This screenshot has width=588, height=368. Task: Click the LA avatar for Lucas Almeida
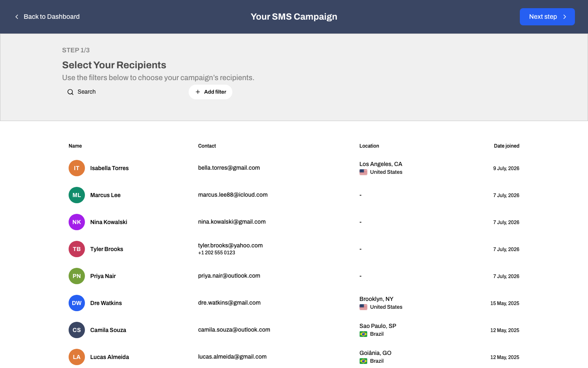pos(77,357)
